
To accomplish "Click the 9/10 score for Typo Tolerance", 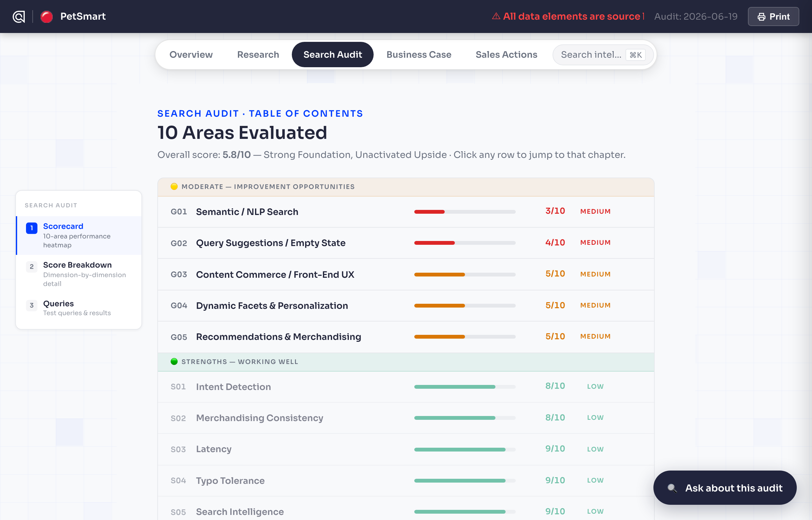I will 555,480.
